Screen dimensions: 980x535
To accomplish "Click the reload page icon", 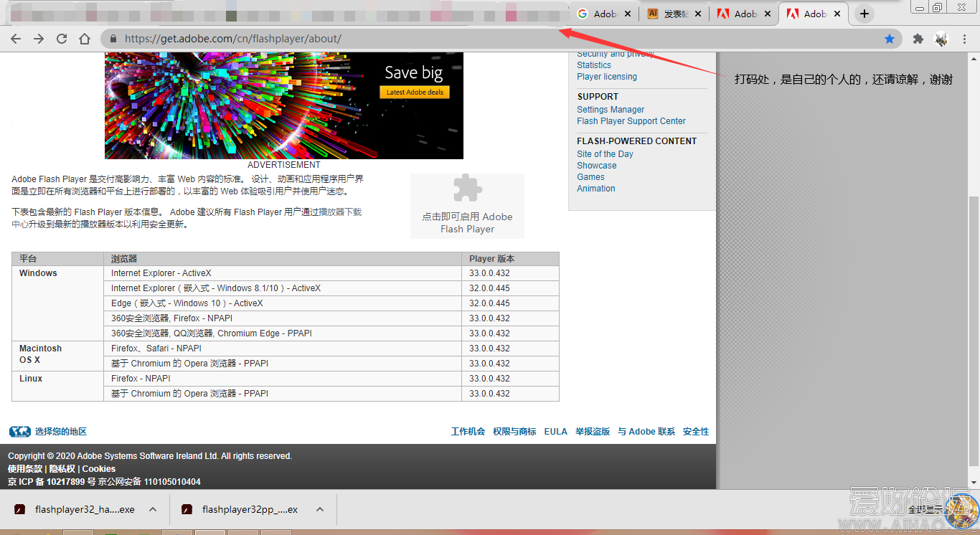I will click(62, 39).
